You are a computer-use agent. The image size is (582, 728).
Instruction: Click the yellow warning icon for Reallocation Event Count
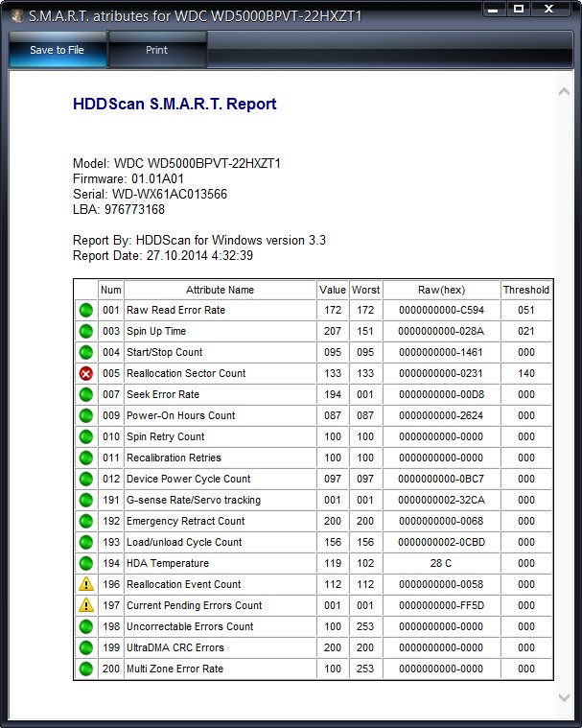coord(86,584)
